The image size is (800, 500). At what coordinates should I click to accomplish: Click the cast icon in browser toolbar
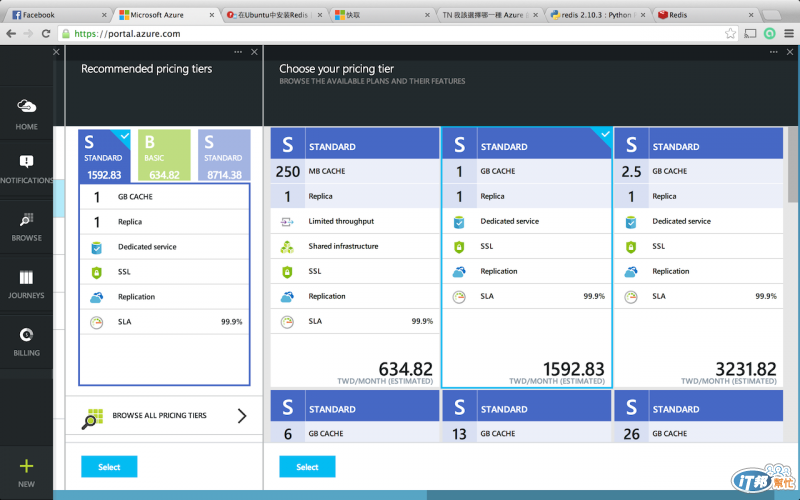pyautogui.click(x=750, y=34)
